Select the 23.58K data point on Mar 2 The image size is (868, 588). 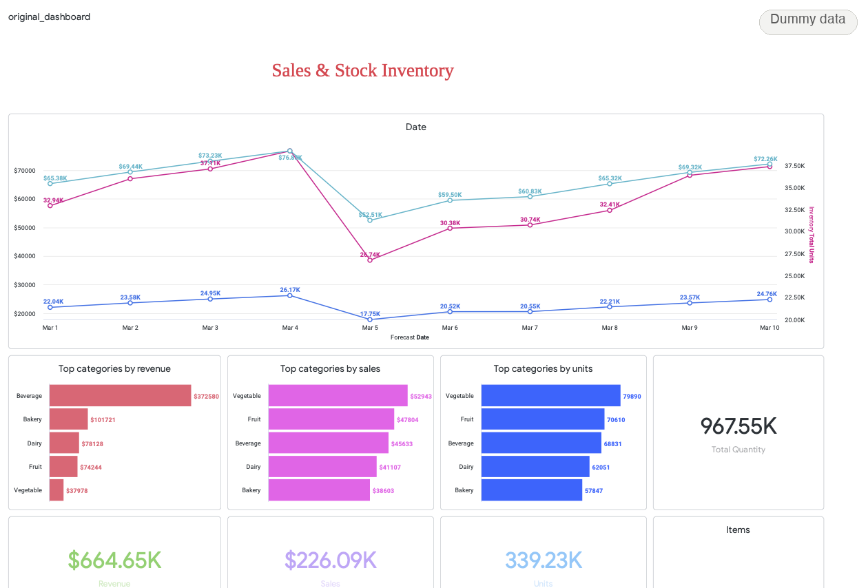(x=130, y=303)
